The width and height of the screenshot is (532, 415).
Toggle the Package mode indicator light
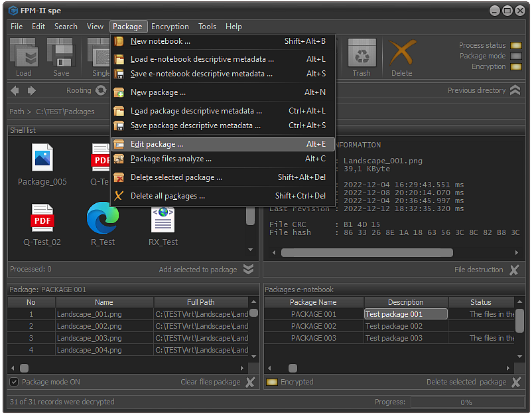point(516,56)
